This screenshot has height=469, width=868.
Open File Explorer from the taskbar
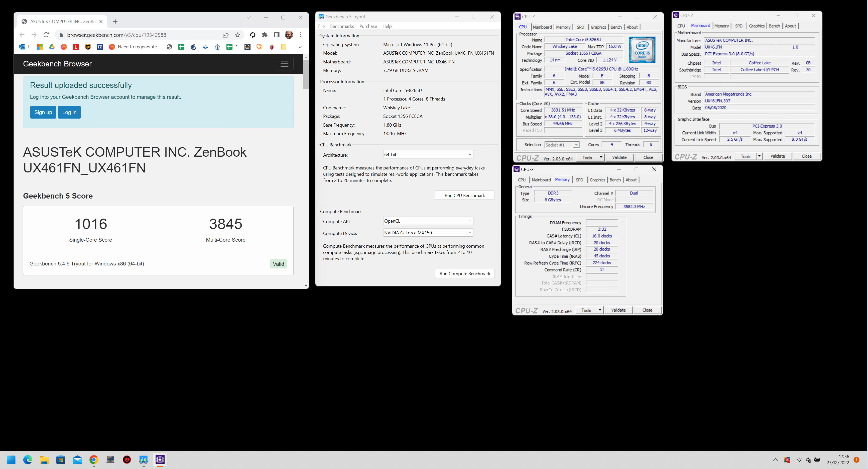click(x=44, y=459)
